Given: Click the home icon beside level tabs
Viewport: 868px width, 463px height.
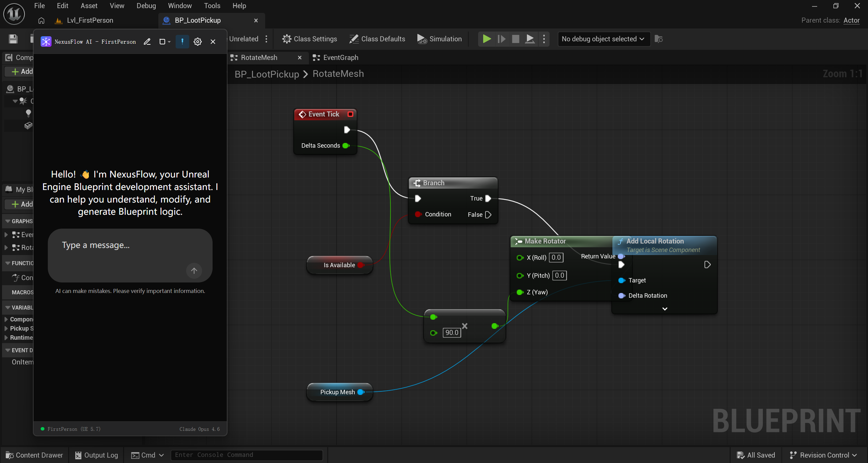Looking at the screenshot, I should pyautogui.click(x=41, y=21).
